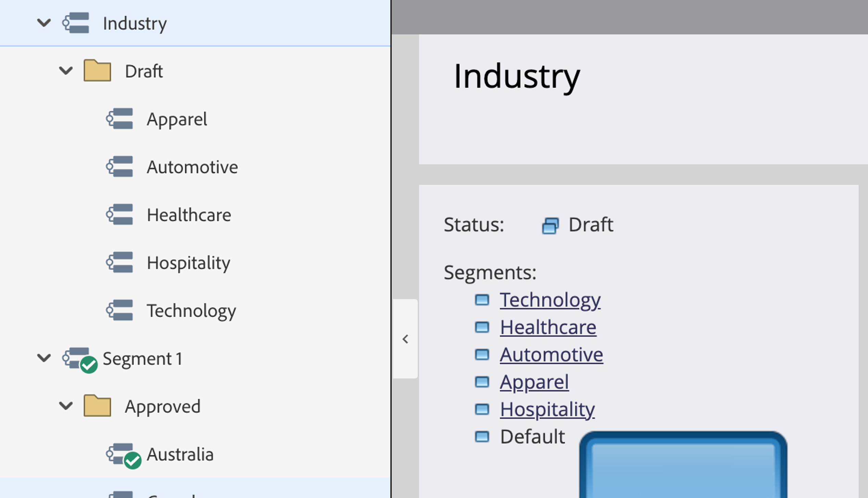Click the approved Australia segment icon
Image resolution: width=868 pixels, height=498 pixels.
click(123, 455)
